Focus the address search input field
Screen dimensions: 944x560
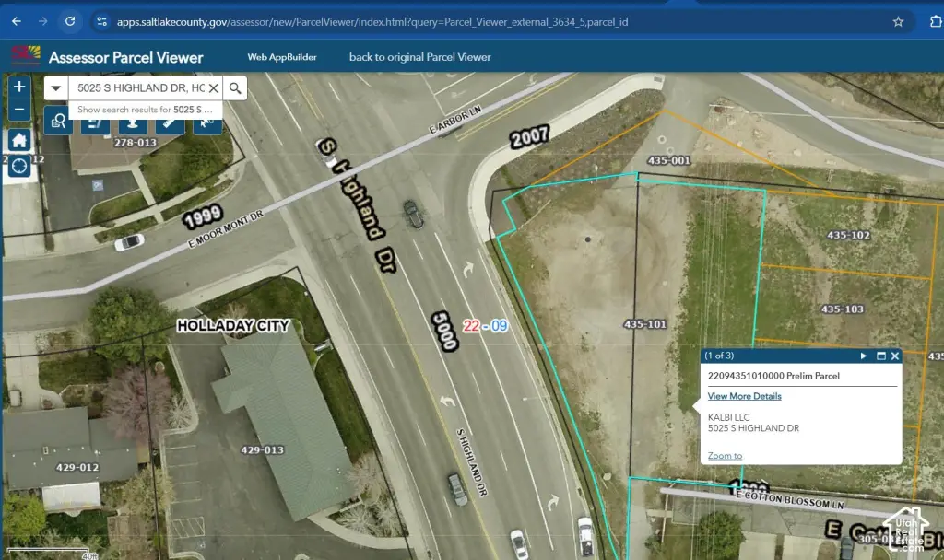click(141, 88)
